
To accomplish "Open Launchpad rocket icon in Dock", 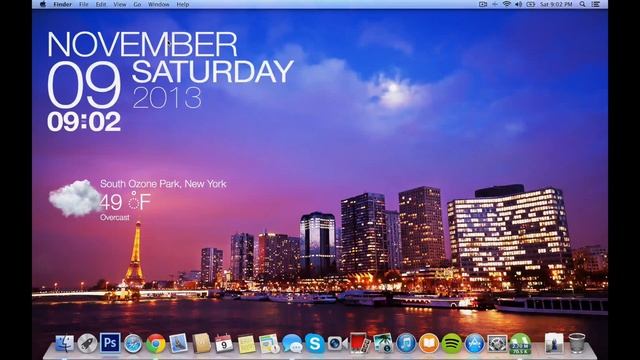I will pyautogui.click(x=87, y=344).
